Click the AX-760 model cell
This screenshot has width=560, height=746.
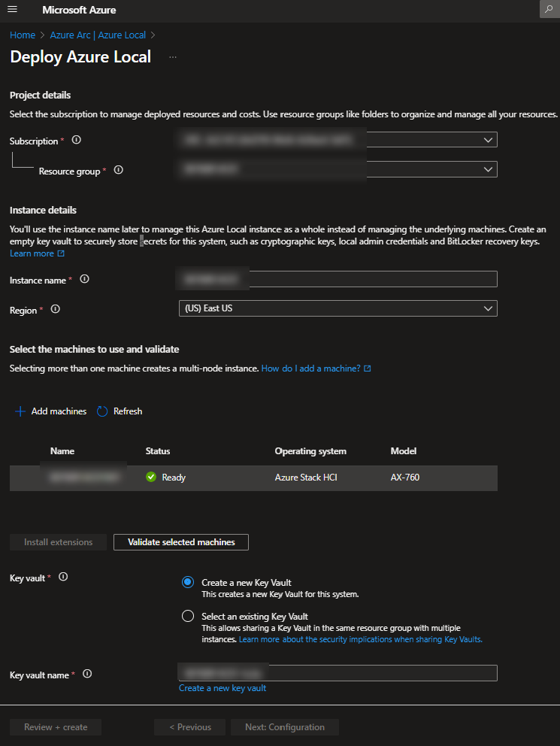405,478
